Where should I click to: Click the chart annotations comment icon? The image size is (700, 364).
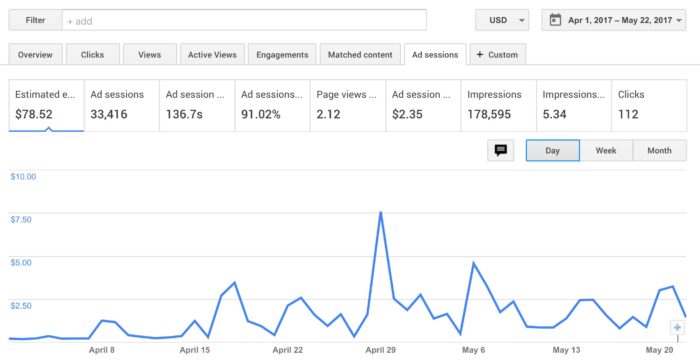[500, 150]
